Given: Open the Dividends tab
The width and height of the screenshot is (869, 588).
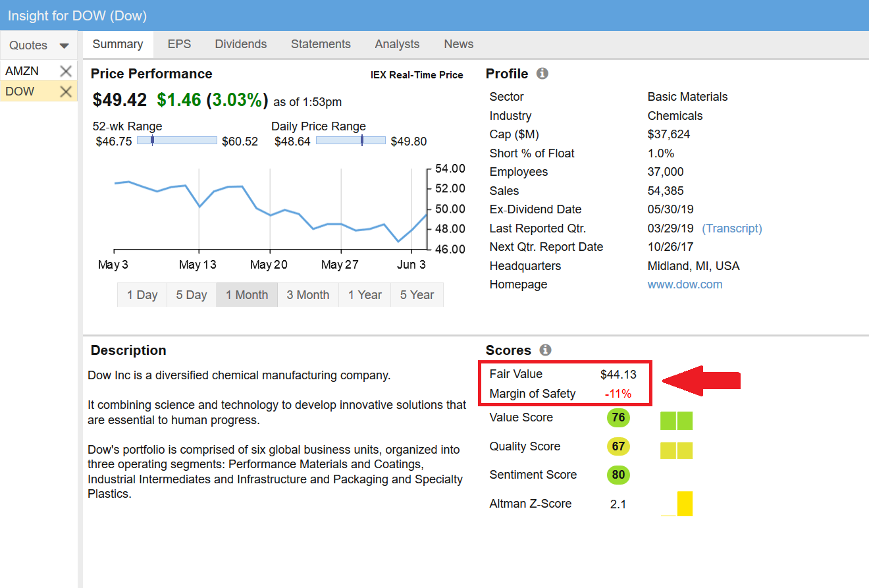Looking at the screenshot, I should 241,44.
